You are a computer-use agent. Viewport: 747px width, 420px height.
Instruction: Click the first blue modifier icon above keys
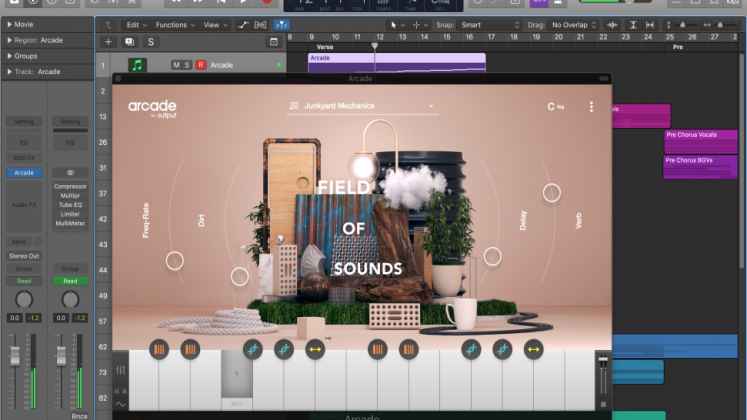pos(253,349)
